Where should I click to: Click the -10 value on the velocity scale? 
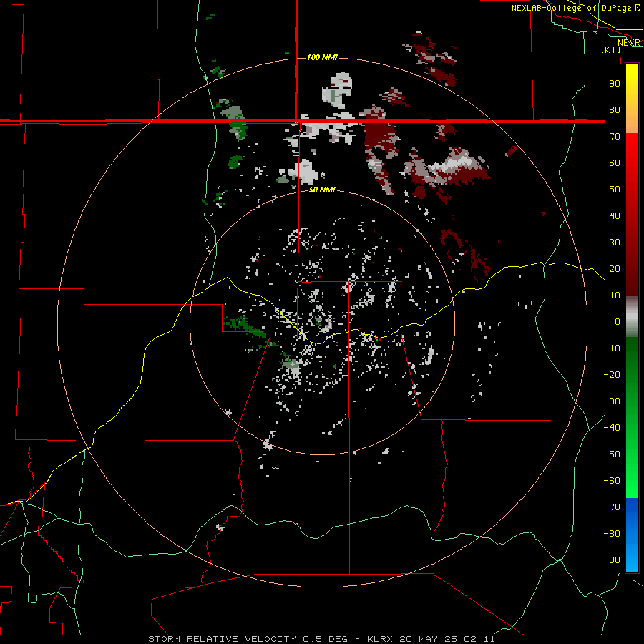[x=612, y=348]
